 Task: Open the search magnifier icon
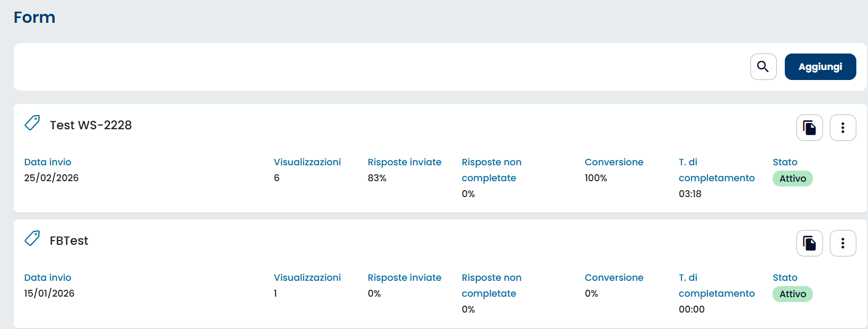(763, 67)
